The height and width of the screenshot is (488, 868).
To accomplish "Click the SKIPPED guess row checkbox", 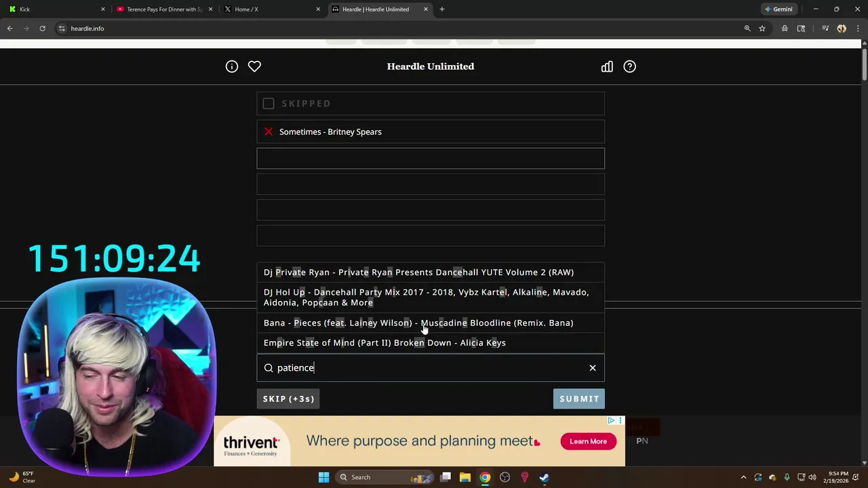I will click(269, 104).
